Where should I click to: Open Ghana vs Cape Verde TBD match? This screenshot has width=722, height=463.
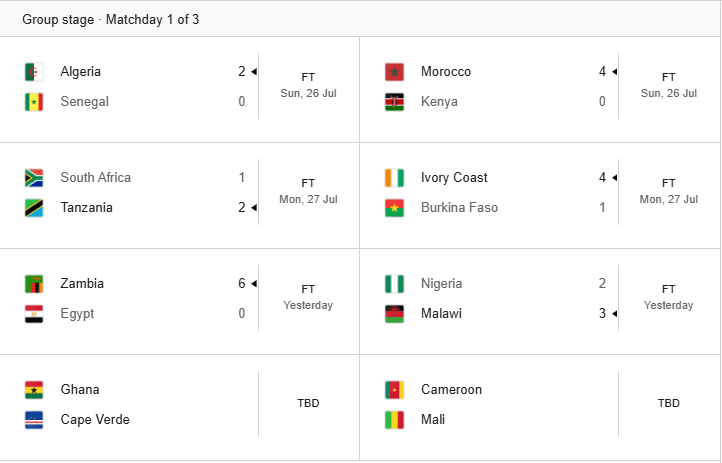click(x=180, y=407)
